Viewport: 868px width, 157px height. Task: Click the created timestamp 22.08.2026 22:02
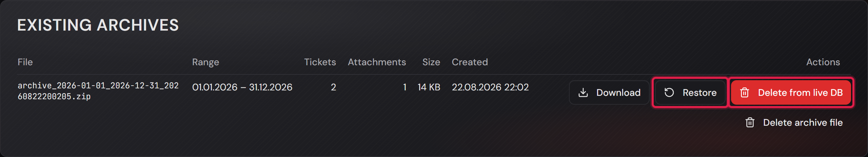(490, 87)
